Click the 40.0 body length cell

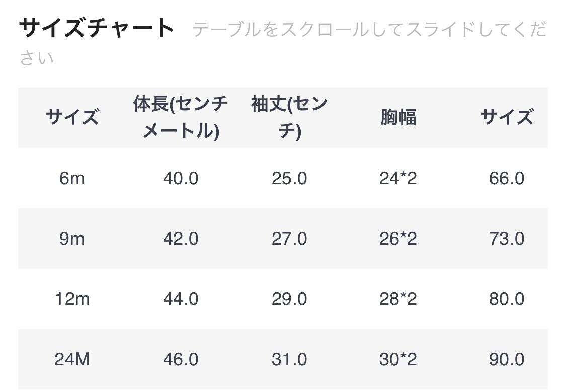click(181, 178)
